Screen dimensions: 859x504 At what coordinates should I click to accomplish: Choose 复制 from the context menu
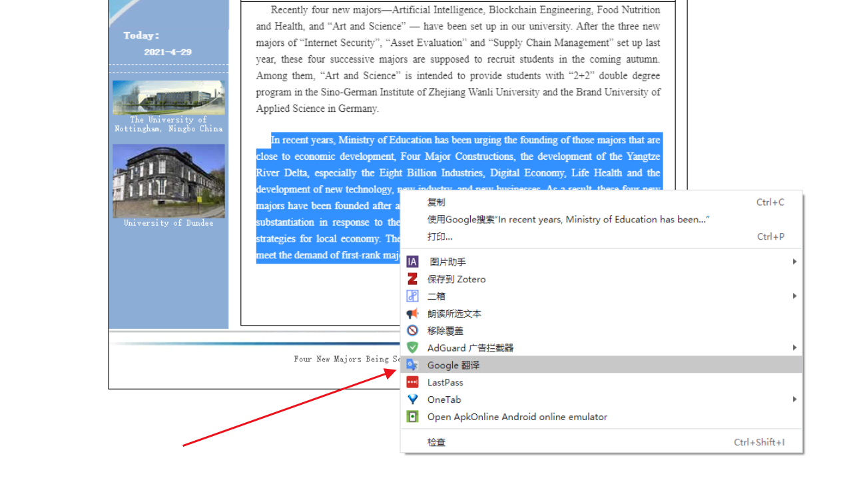pyautogui.click(x=436, y=202)
